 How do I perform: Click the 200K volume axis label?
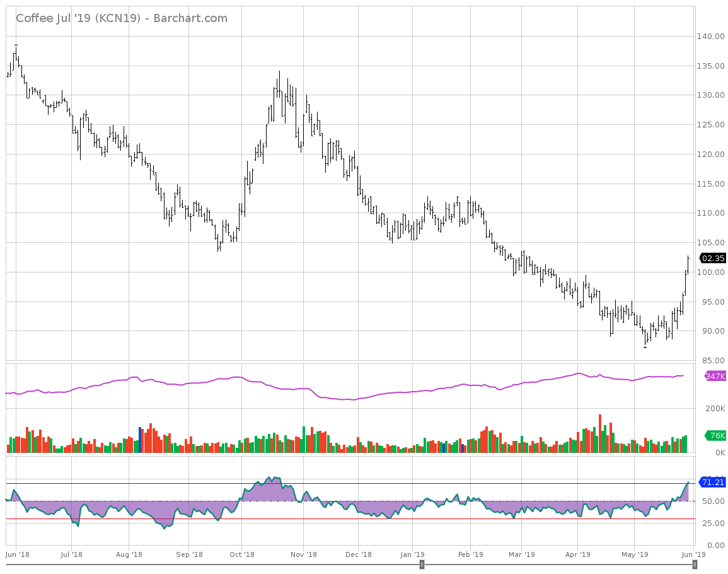[715, 409]
